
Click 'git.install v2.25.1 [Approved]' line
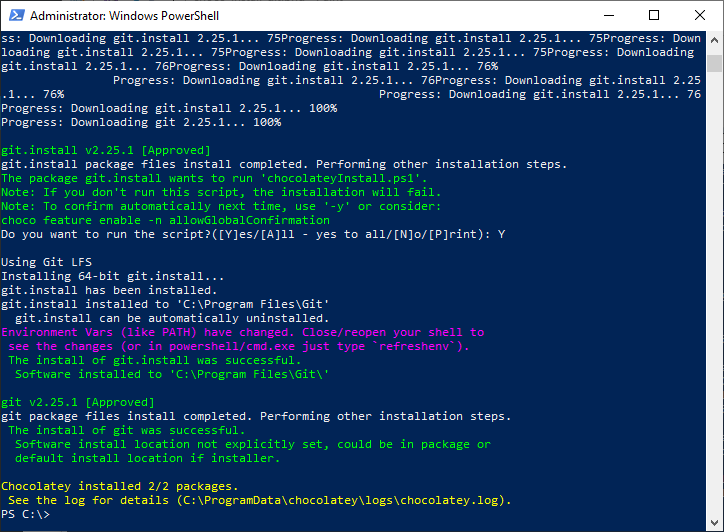106,150
